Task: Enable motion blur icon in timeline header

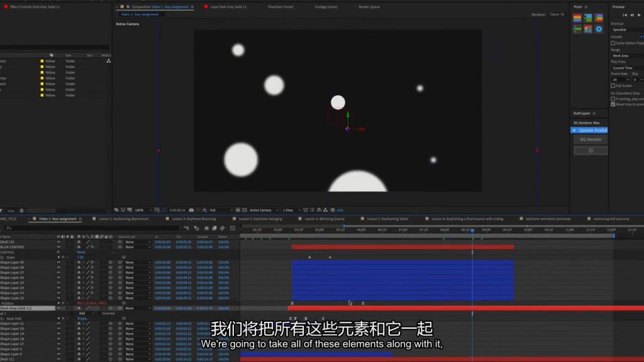Action: coord(222,228)
